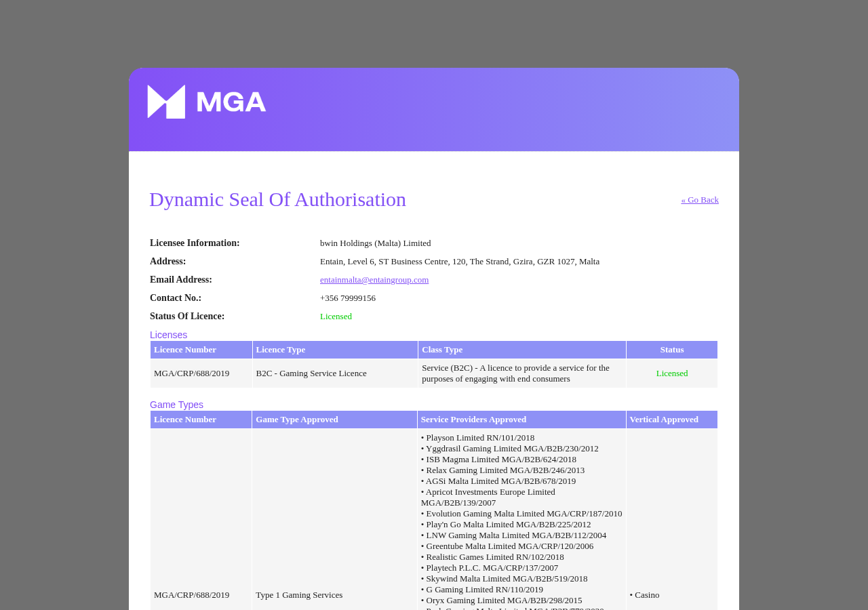This screenshot has height=610, width=868.
Task: Click the Status column header
Action: (x=672, y=350)
